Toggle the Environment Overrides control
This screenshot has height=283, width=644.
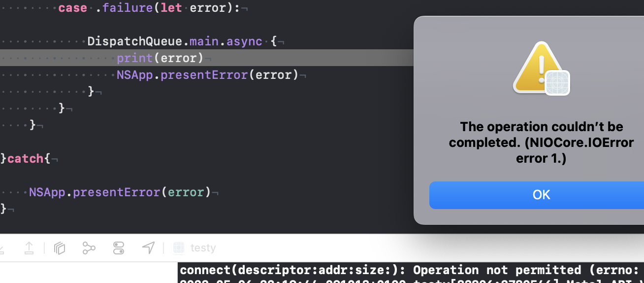tap(119, 248)
